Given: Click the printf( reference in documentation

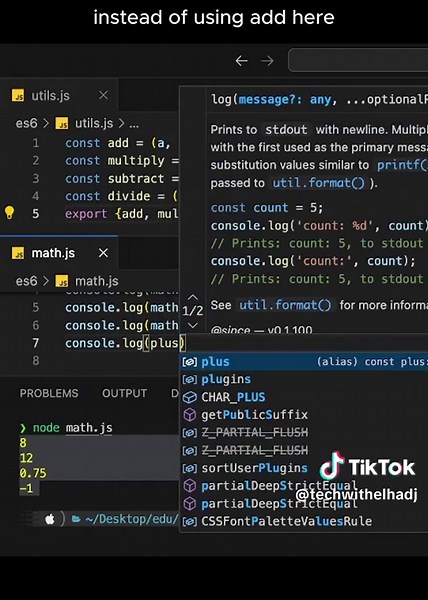Looking at the screenshot, I should coord(402,165).
